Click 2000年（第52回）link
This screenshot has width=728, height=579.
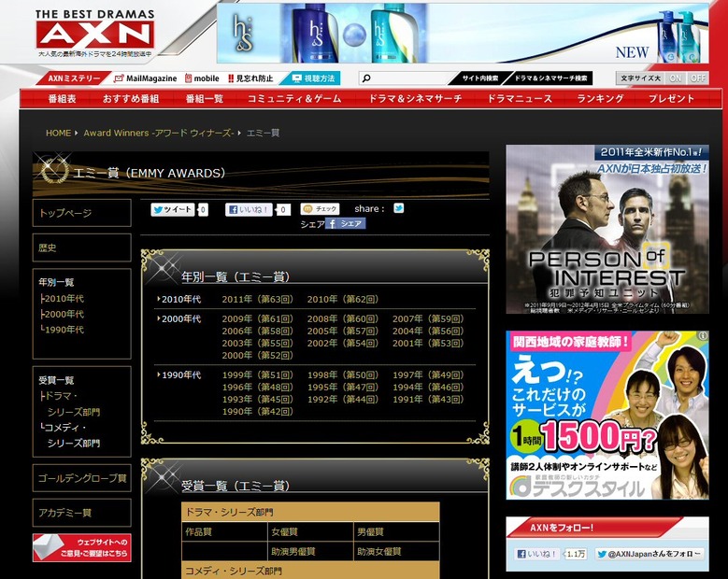click(258, 355)
